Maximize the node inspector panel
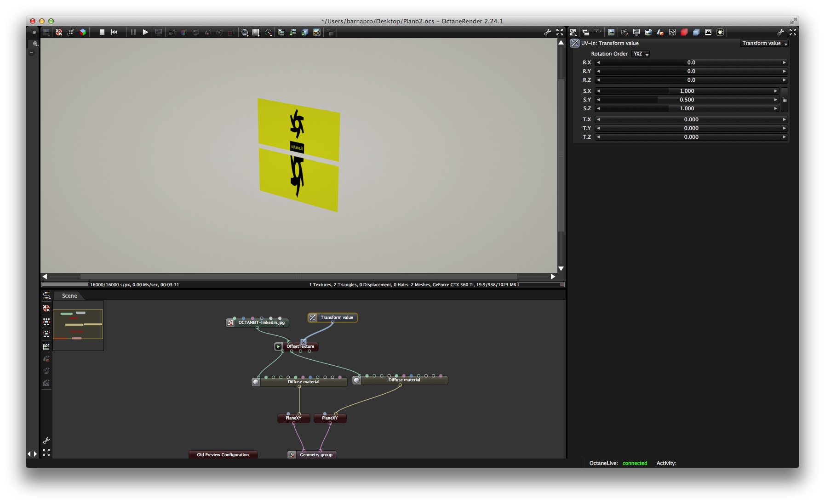The width and height of the screenshot is (825, 504). [793, 32]
